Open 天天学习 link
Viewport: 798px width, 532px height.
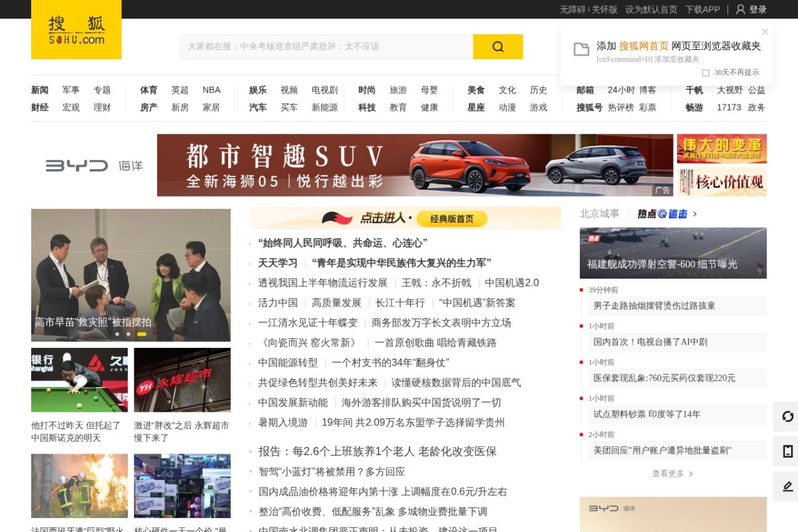click(278, 263)
